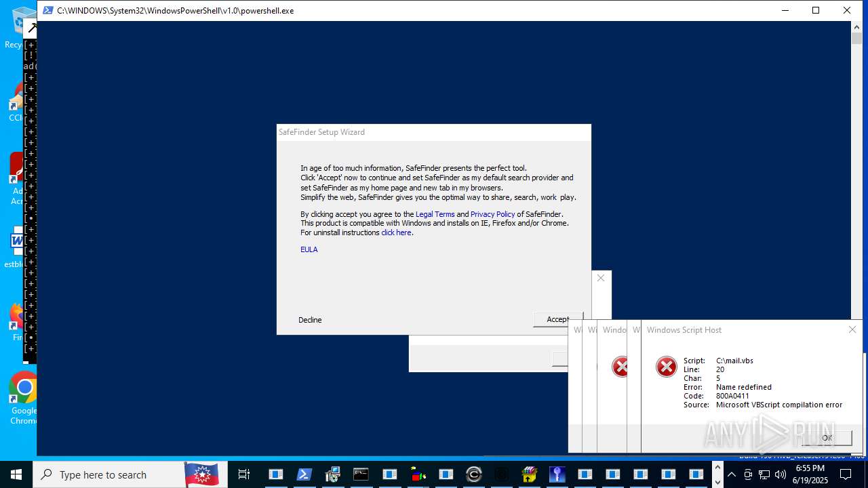Open the Privacy Policy link

[492, 214]
